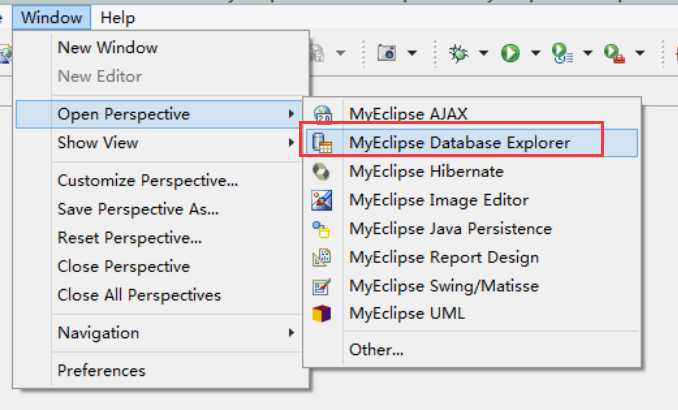Click the UML cube icon
Viewport: 678px width, 410px height.
tap(321, 314)
